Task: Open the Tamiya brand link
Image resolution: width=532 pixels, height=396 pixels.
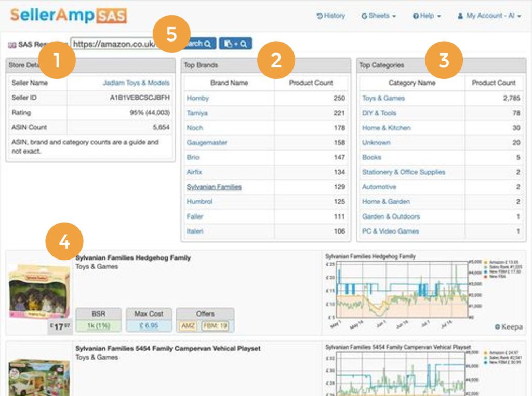Action: tap(197, 113)
